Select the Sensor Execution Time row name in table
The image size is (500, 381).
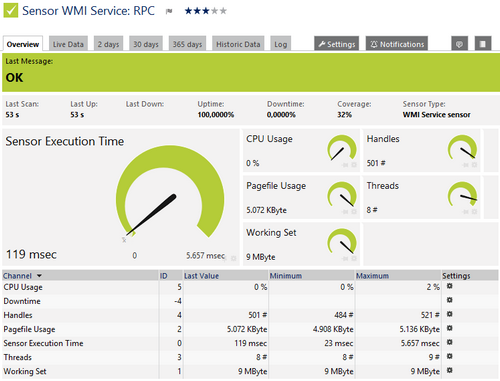(43, 343)
